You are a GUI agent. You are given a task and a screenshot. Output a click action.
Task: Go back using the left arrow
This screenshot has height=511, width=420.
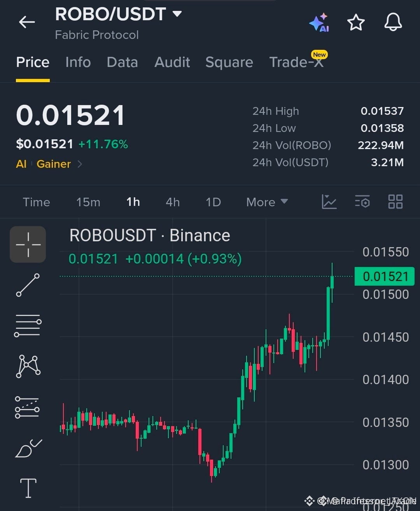coord(27,22)
